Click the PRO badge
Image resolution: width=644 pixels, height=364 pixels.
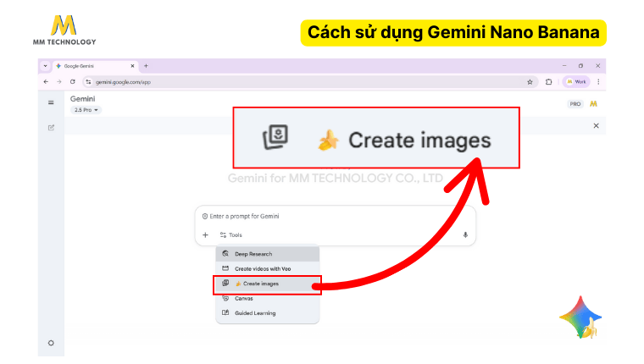(575, 104)
